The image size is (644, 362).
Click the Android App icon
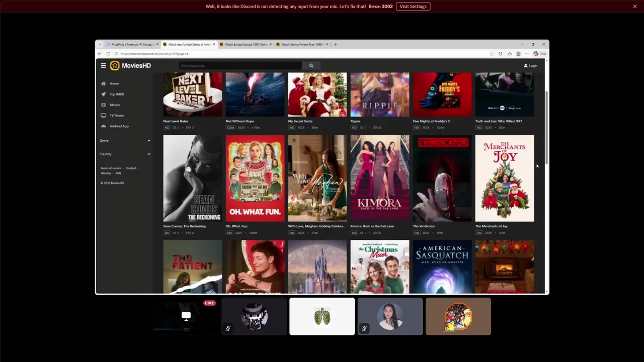pos(103,126)
